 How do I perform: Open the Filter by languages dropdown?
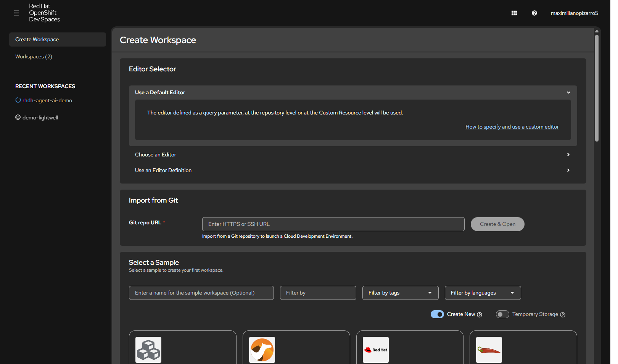[x=483, y=293]
